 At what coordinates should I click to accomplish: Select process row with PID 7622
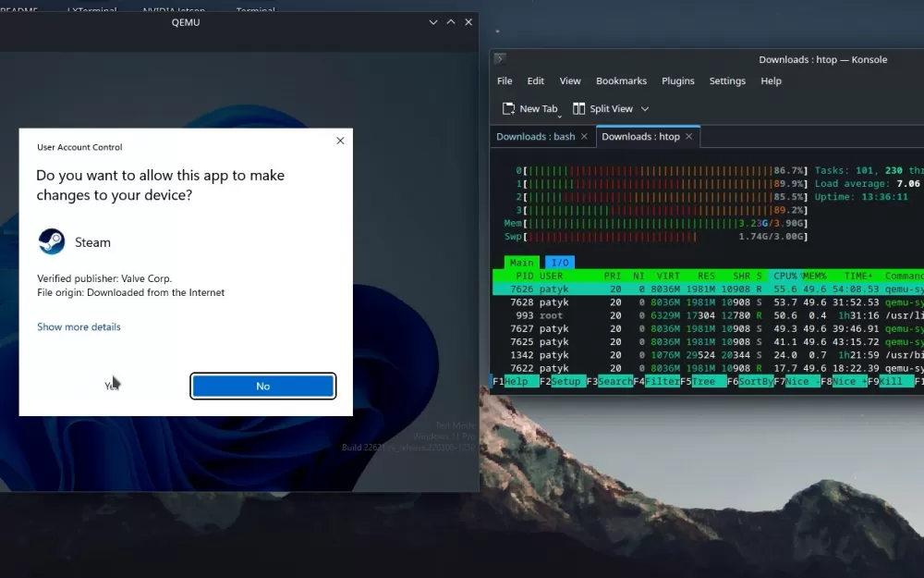pos(708,368)
